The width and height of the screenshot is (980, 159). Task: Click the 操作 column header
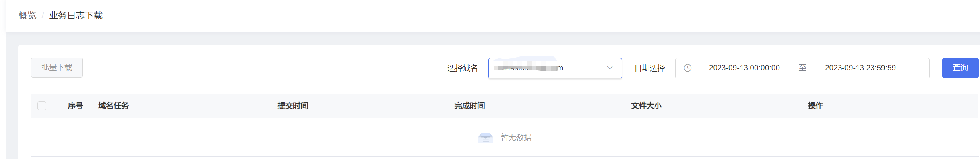815,106
